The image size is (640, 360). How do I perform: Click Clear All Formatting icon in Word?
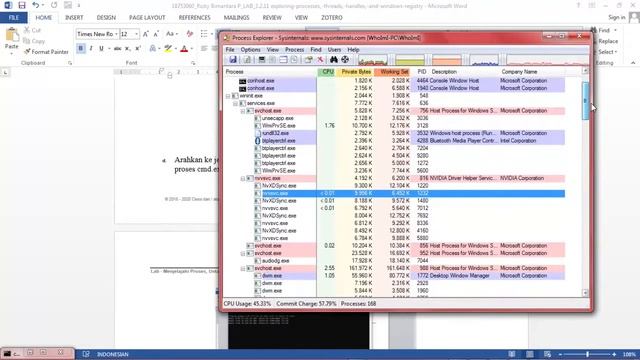click(189, 34)
